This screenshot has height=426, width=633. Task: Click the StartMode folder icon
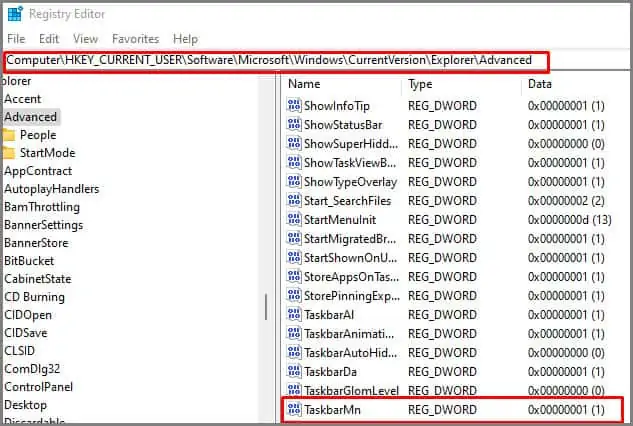[x=8, y=153]
